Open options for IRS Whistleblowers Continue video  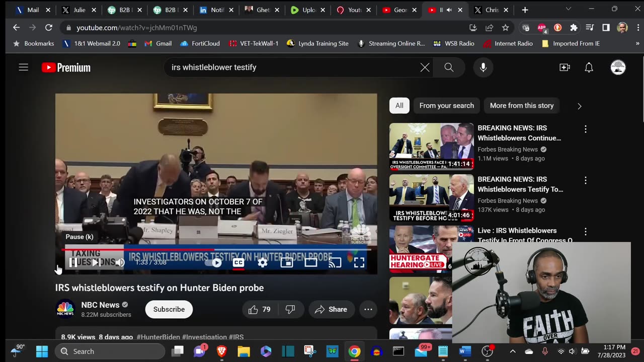585,129
